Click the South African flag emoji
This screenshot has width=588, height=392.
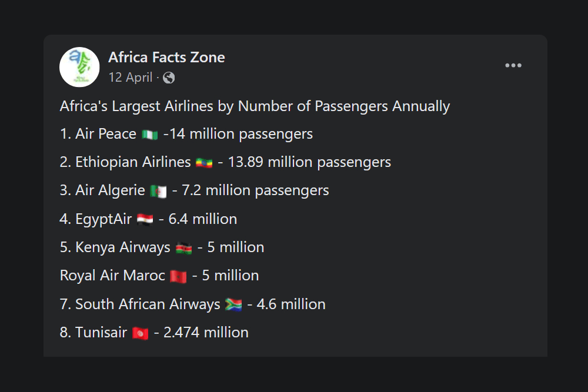pos(233,304)
